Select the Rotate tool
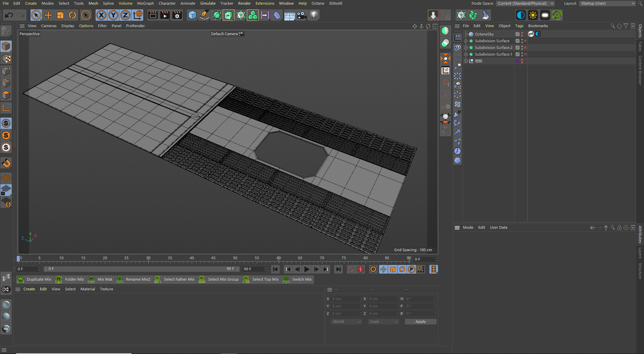Screen dimensions: 644x354 click(73, 15)
